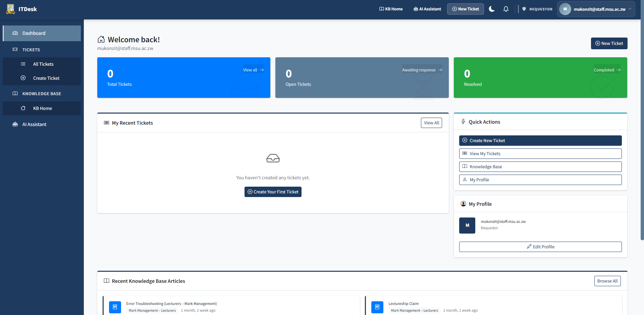Click My Profile quick action
The width and height of the screenshot is (644, 315).
point(540,180)
